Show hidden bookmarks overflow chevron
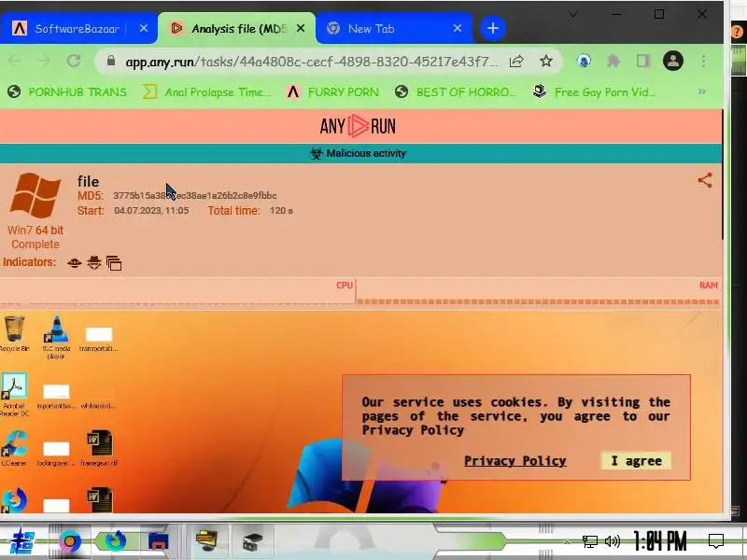747x560 pixels. click(702, 91)
